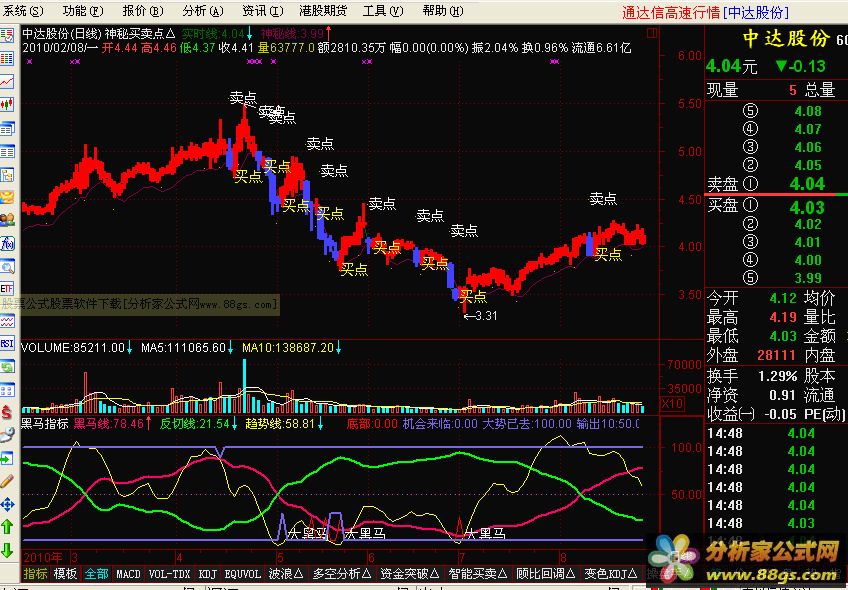This screenshot has height=590, width=848.
Task: Click the magnifier stock search icon
Action: [x=7, y=267]
